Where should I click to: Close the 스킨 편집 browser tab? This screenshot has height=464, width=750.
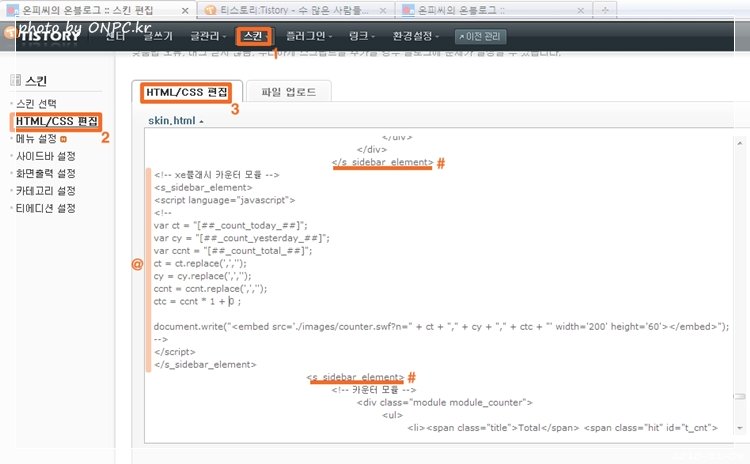point(185,11)
